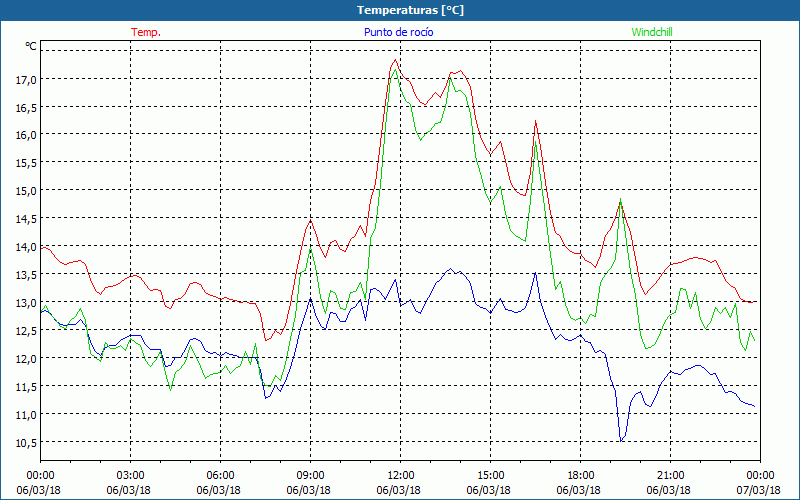
Task: Click the 03:00 time axis label
Action: [x=131, y=476]
